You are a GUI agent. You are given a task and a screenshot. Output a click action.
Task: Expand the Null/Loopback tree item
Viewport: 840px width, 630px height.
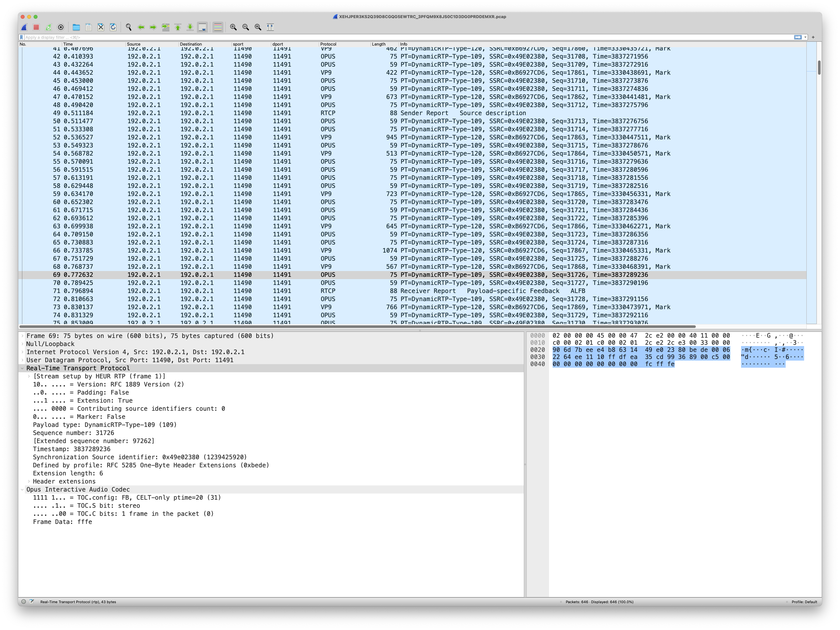pyautogui.click(x=23, y=344)
